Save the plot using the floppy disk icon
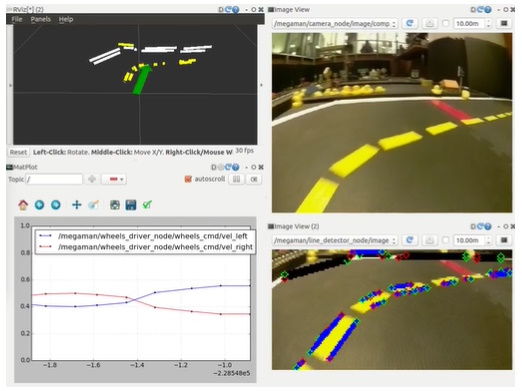The height and width of the screenshot is (391, 522). (x=131, y=205)
